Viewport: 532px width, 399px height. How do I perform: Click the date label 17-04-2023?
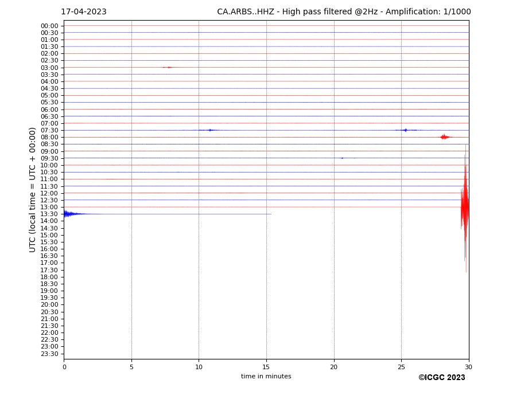point(83,12)
